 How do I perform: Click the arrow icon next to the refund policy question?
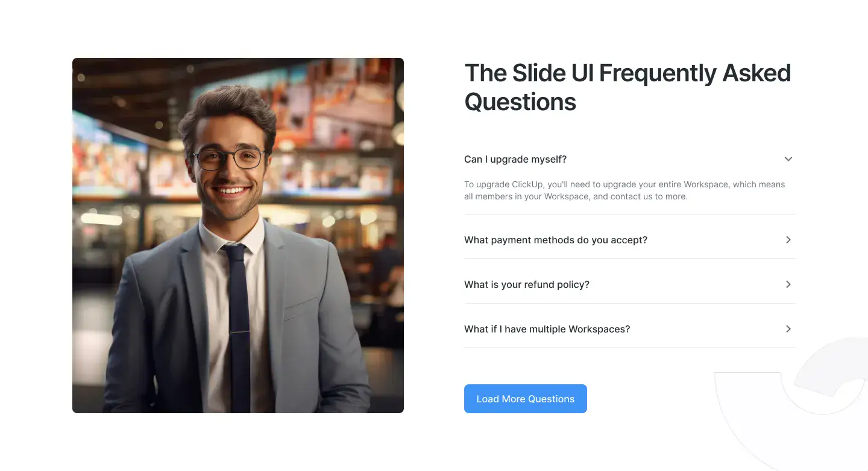click(788, 284)
